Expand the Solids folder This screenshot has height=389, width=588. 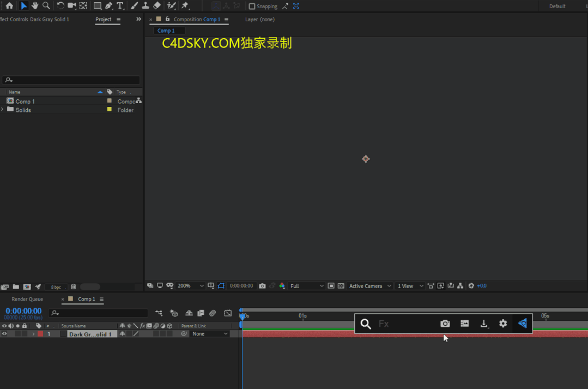tap(3, 110)
